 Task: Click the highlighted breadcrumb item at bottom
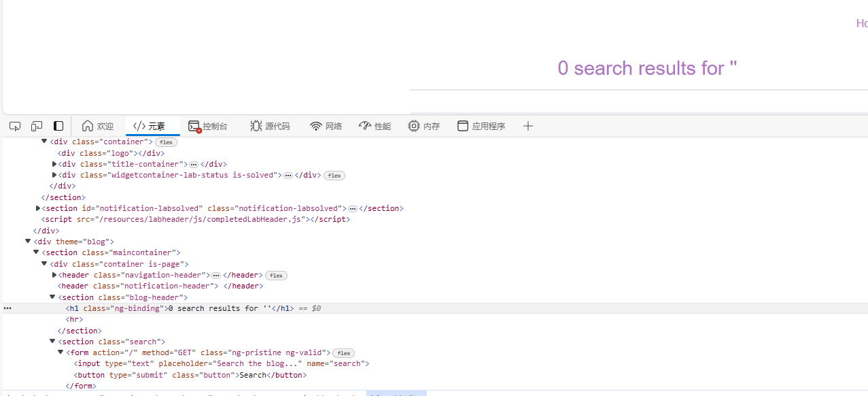396,393
